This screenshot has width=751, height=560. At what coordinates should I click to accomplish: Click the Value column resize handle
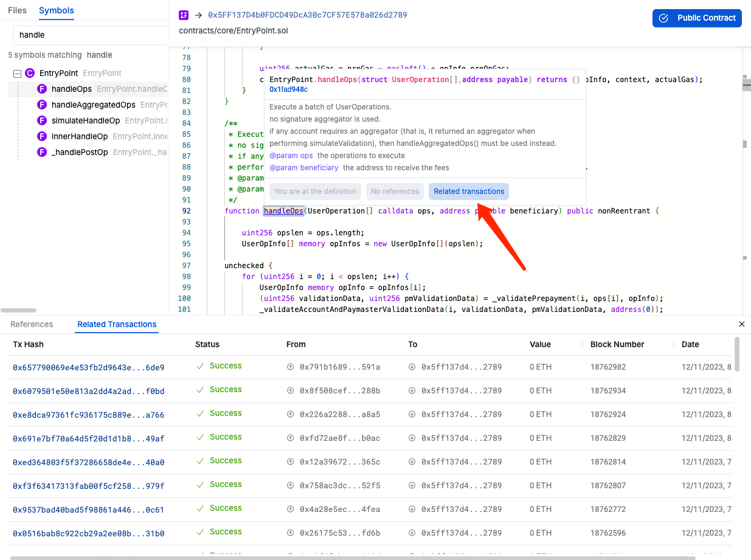click(583, 345)
